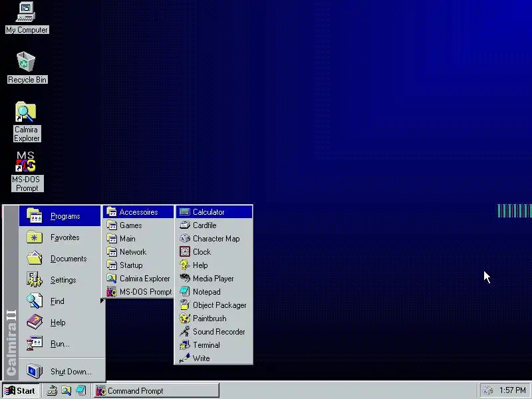Viewport: 532px width, 399px height.
Task: Open Character Map from Accessories
Action: pyautogui.click(x=213, y=239)
